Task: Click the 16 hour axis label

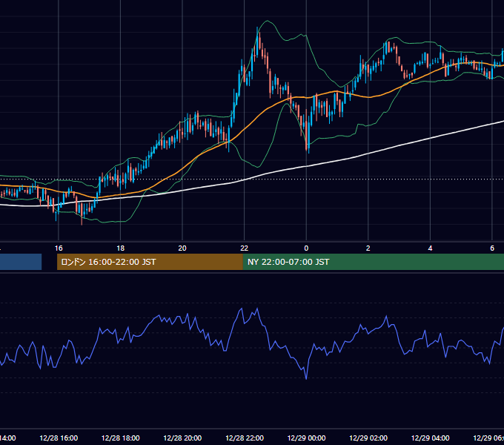Action: coord(59,248)
